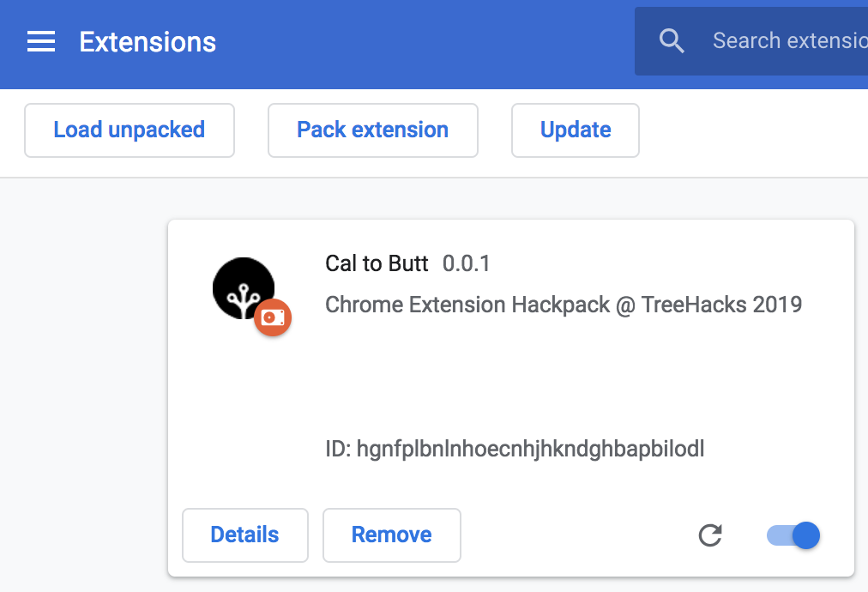Click the extension ID string
The image size is (868, 592).
point(530,449)
